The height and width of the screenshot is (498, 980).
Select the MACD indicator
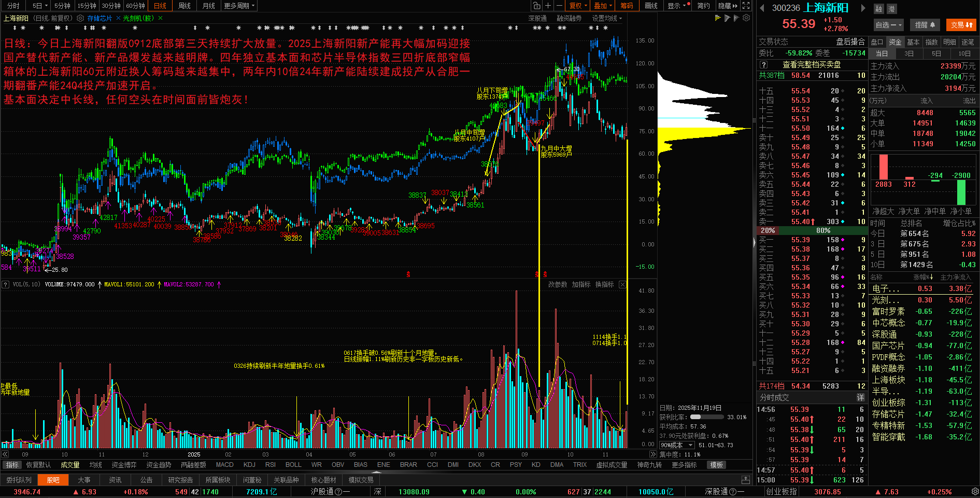[225, 465]
